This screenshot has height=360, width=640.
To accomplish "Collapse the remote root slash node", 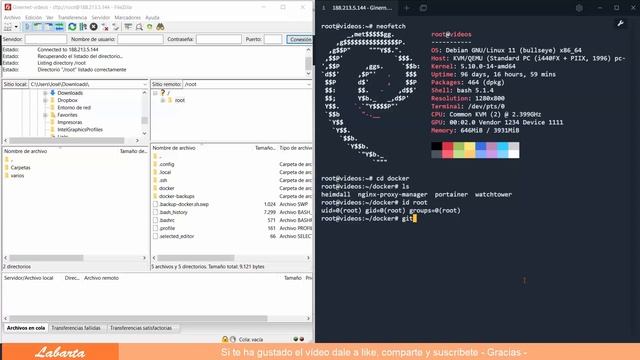I will pyautogui.click(x=155, y=93).
